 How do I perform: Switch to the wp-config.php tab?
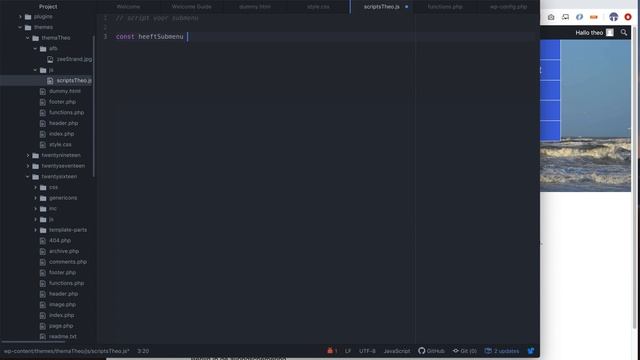508,7
